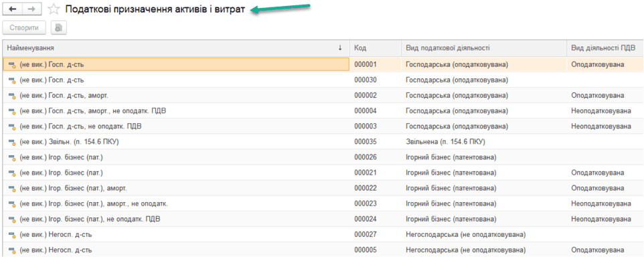Select row icon for code 000002

point(12,96)
